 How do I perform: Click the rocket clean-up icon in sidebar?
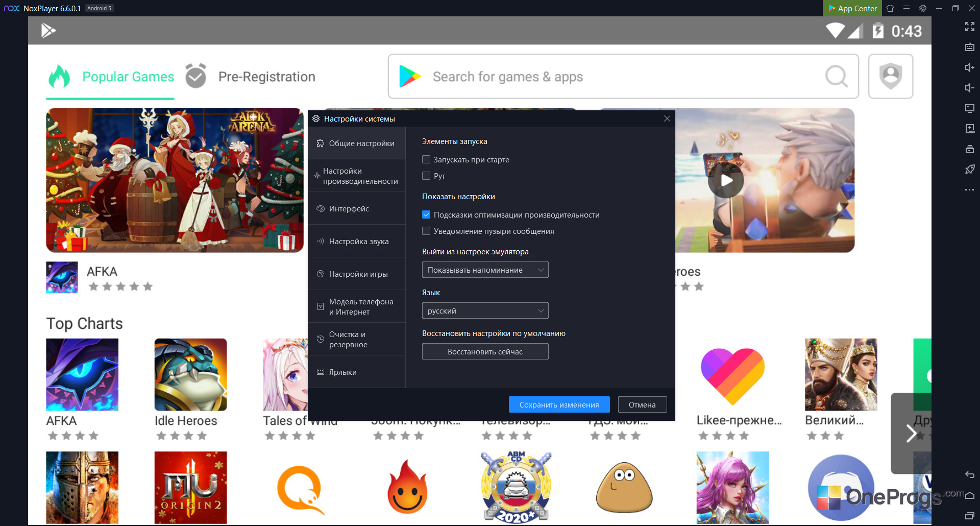tap(969, 170)
